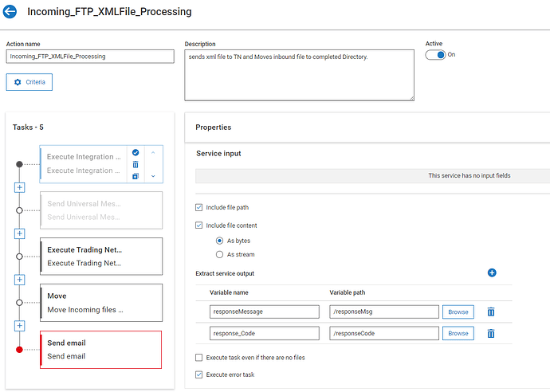Uncheck Include file content

click(x=199, y=225)
